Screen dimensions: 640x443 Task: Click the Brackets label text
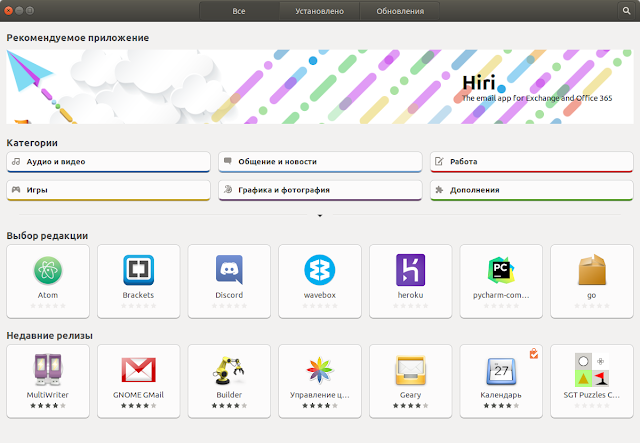click(138, 295)
